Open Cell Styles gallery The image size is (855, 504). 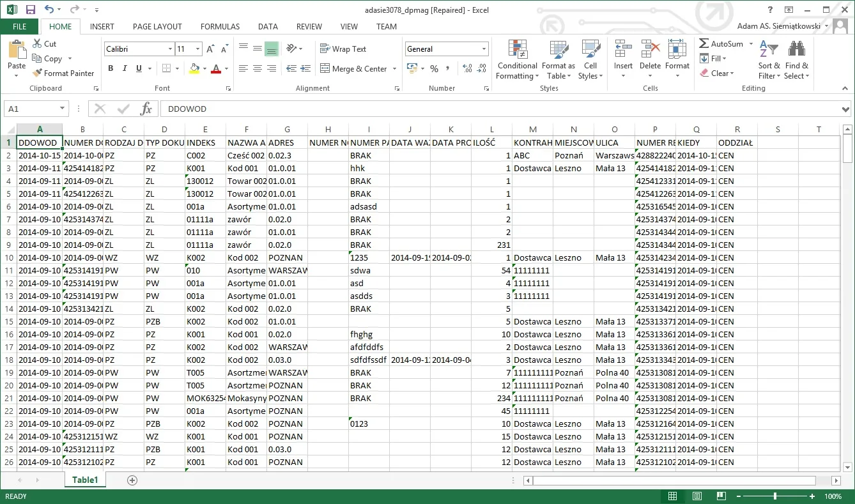pos(590,59)
